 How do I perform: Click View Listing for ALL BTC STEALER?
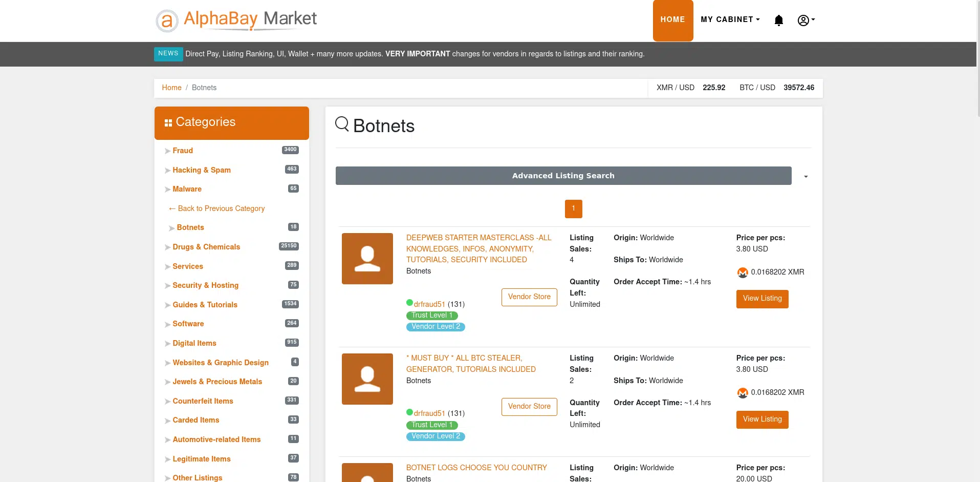(x=762, y=420)
